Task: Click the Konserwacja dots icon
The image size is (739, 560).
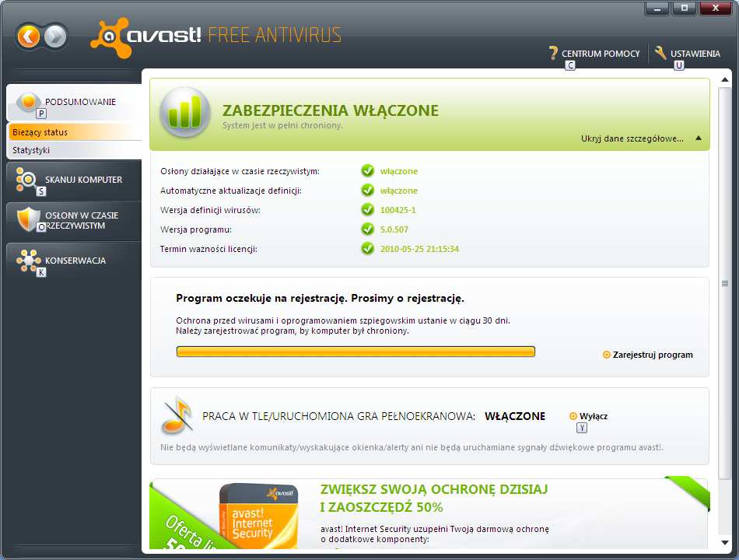Action: click(x=28, y=261)
